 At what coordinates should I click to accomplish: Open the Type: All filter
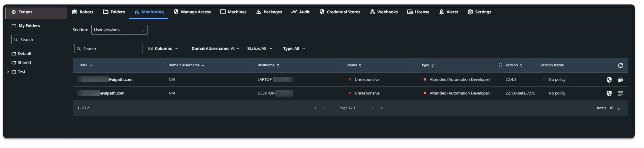(x=294, y=48)
